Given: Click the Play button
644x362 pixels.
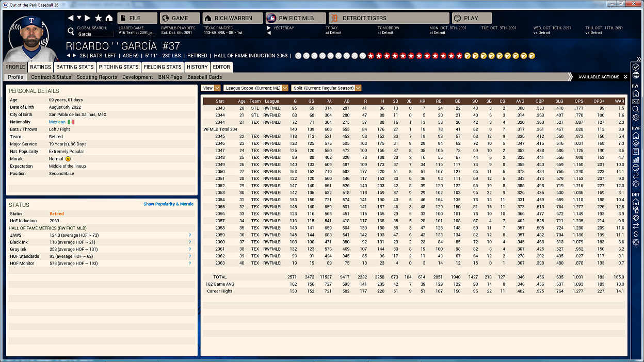Looking at the screenshot, I should tap(471, 18).
